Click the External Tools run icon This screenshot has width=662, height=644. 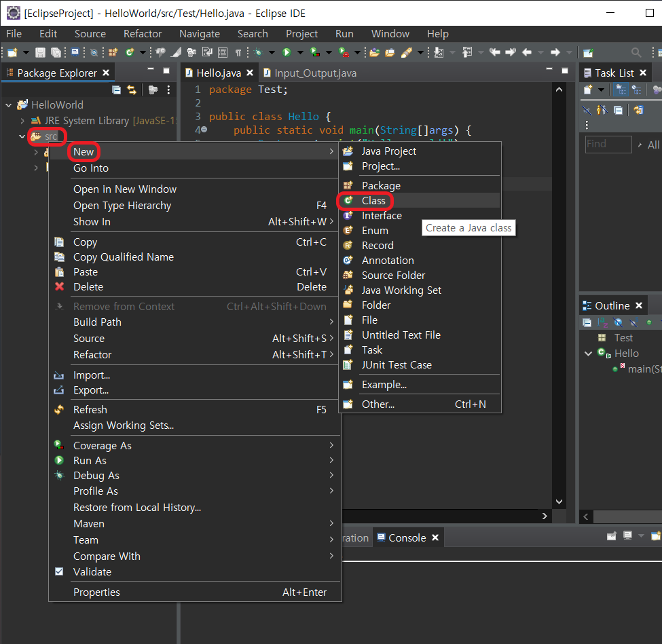(344, 52)
